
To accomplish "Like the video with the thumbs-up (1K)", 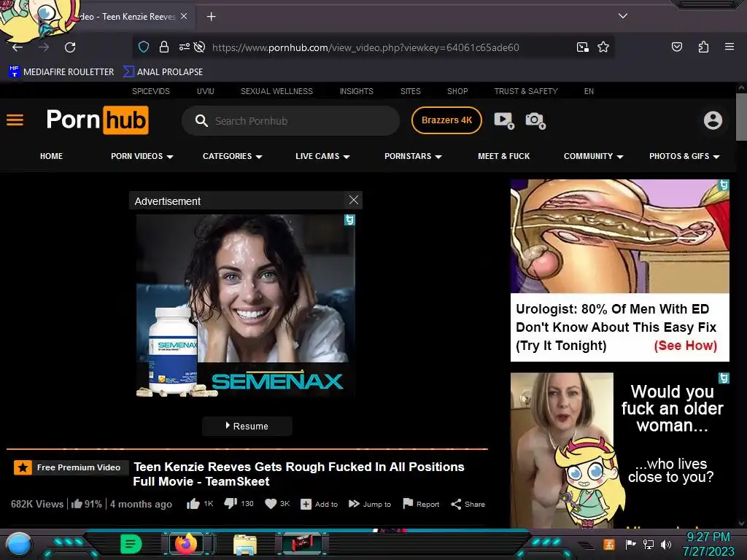I will [x=200, y=504].
